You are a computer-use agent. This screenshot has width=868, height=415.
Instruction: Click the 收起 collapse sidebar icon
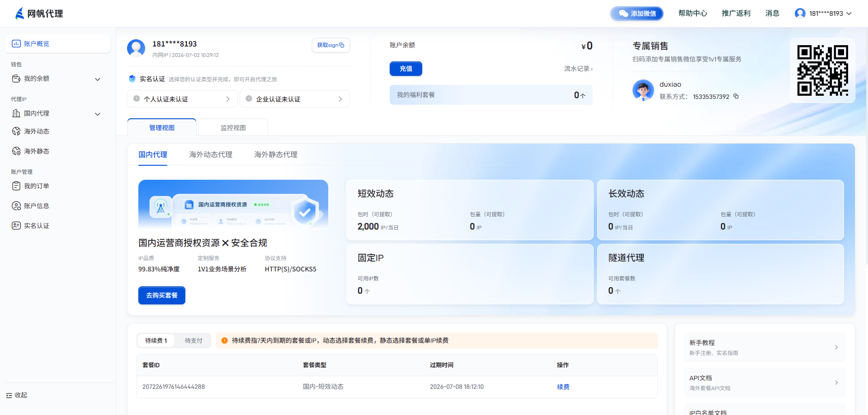click(9, 396)
